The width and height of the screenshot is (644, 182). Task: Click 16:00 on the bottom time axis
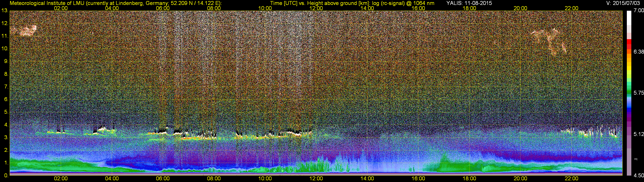[x=418, y=179]
